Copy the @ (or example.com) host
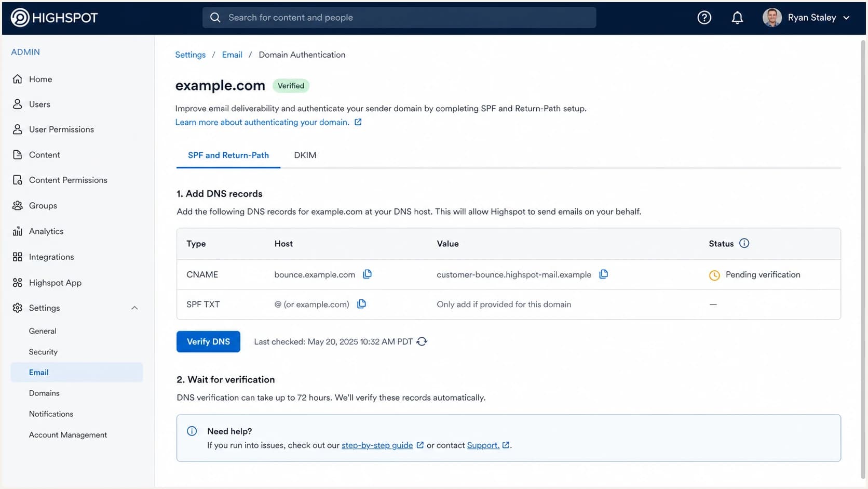868x489 pixels. tap(361, 304)
